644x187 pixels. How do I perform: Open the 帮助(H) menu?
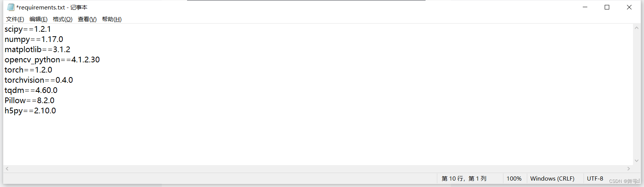pyautogui.click(x=111, y=19)
